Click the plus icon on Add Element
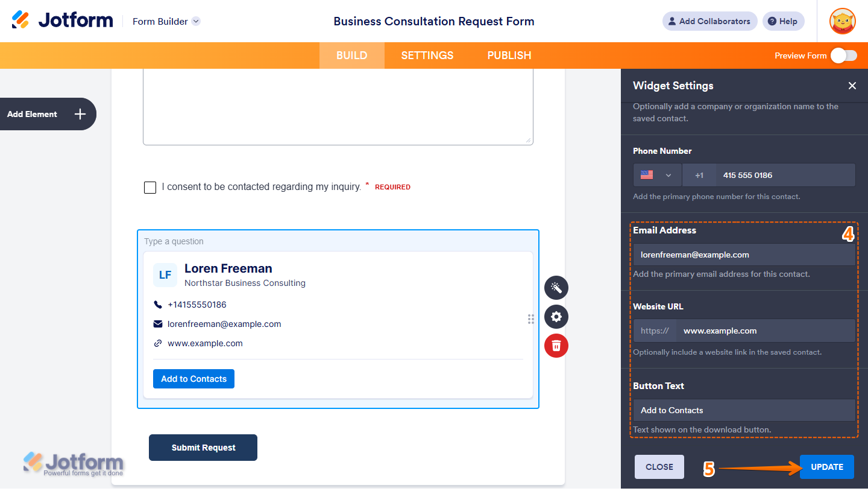The image size is (868, 491). click(80, 114)
